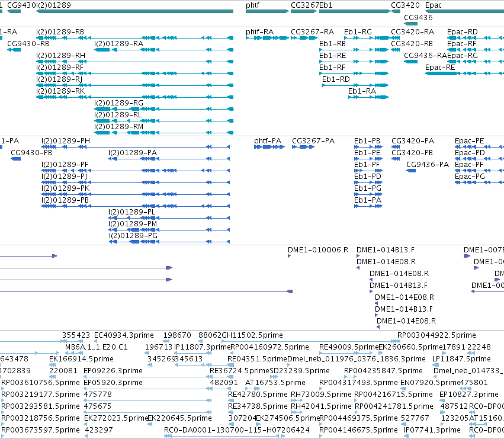Select the RP003044922.5prime label
Screen dimensions: 504x439
coord(436,335)
